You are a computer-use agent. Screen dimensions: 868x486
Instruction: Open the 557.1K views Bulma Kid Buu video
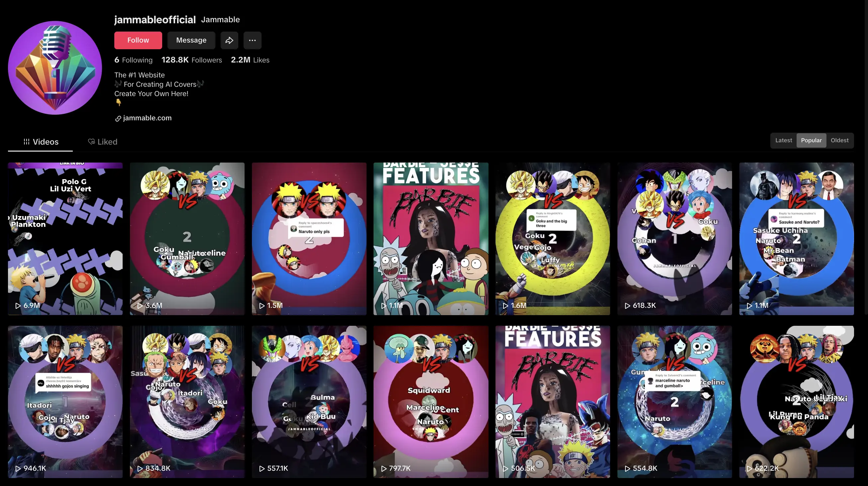[309, 402]
